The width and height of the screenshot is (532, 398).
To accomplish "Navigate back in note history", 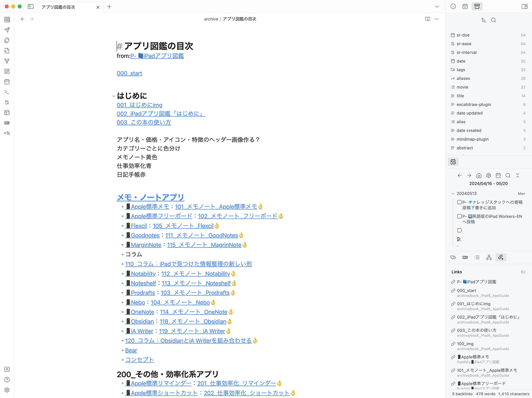I will (x=23, y=19).
